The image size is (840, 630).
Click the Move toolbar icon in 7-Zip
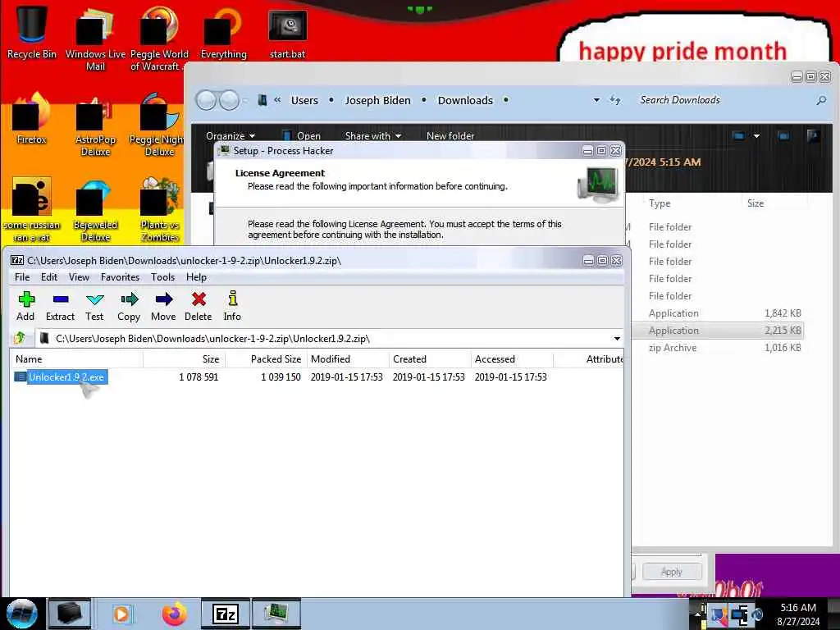163,307
